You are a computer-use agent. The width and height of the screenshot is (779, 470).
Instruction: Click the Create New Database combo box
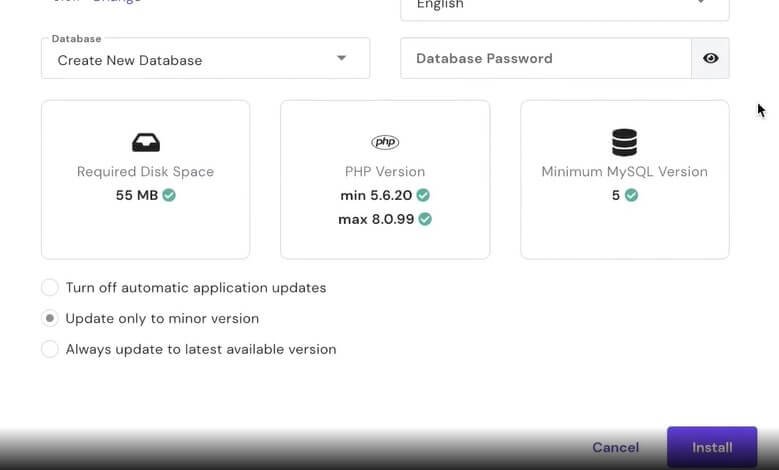[206, 59]
